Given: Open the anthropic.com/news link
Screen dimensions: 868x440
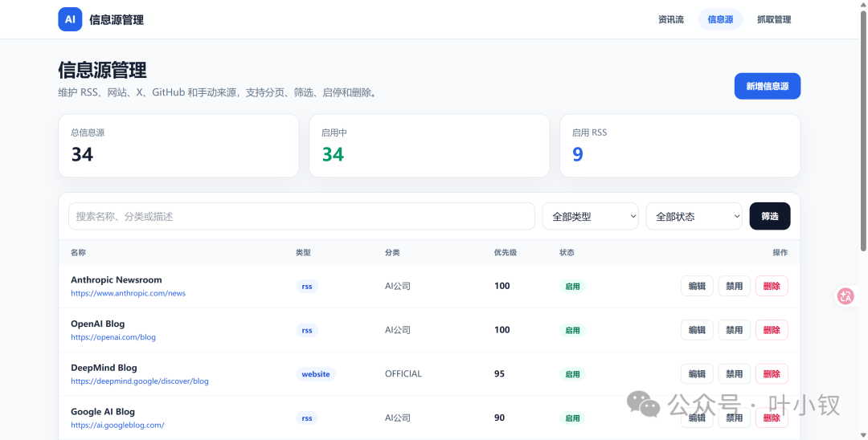Looking at the screenshot, I should pos(128,293).
